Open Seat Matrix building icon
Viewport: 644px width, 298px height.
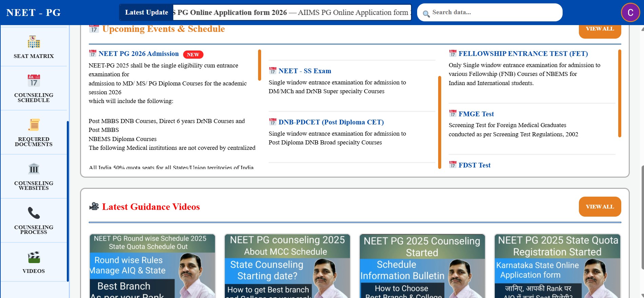34,42
